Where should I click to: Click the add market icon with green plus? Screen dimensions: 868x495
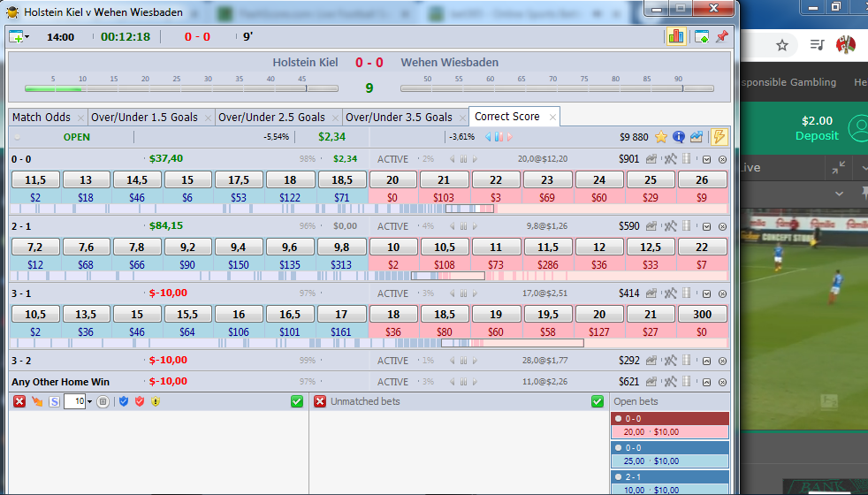[16, 37]
